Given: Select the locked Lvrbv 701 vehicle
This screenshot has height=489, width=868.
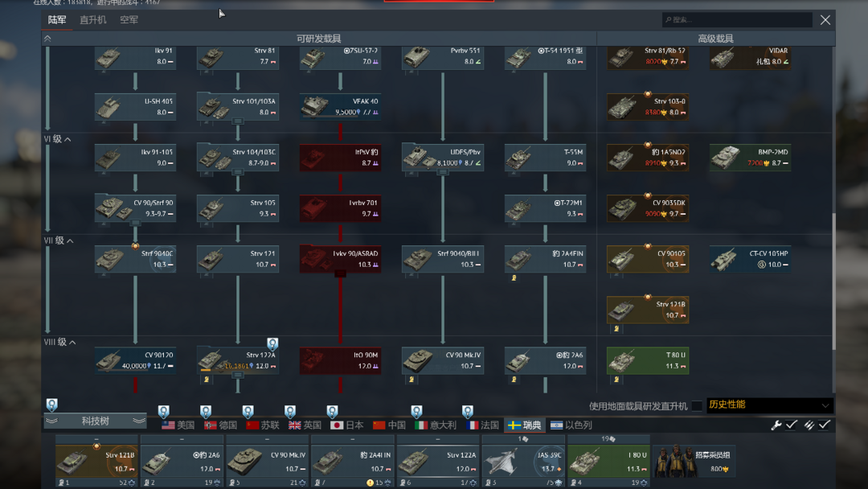Looking at the screenshot, I should 341,209.
